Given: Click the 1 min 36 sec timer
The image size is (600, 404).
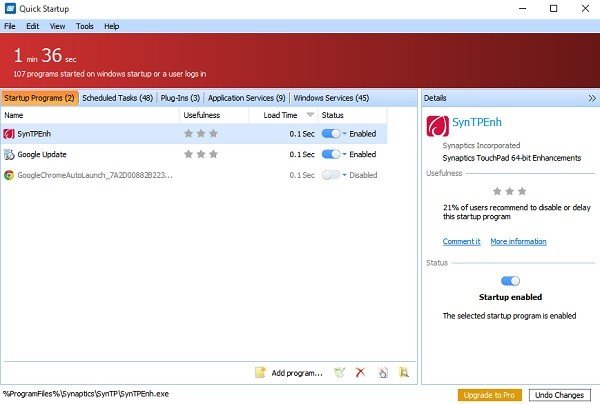Looking at the screenshot, I should coord(45,55).
